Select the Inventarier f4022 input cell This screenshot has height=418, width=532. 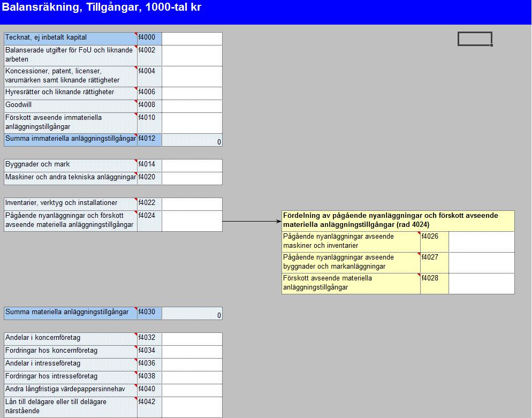192,204
